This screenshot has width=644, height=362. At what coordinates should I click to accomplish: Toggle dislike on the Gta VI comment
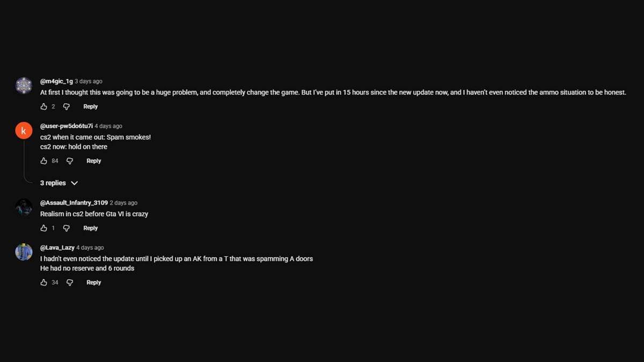click(66, 228)
